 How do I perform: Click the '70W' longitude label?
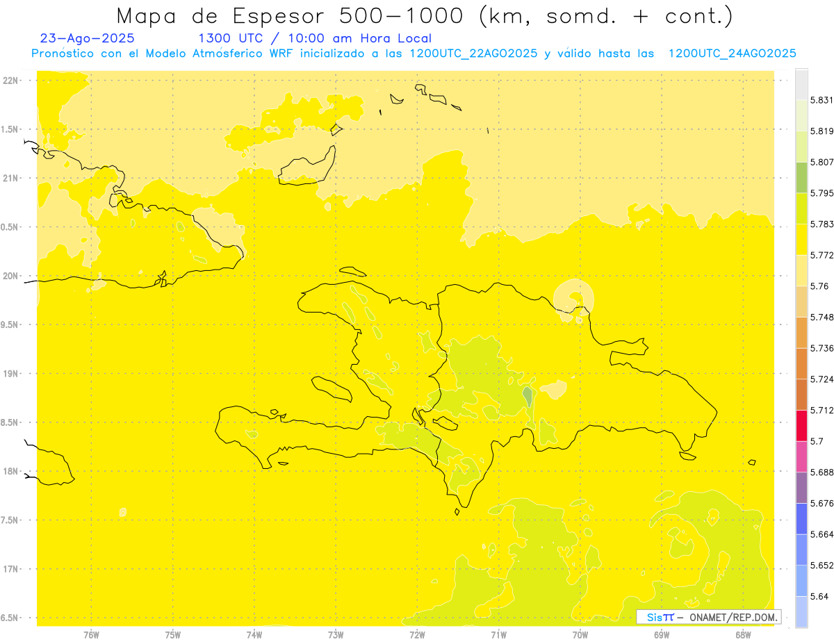580,634
